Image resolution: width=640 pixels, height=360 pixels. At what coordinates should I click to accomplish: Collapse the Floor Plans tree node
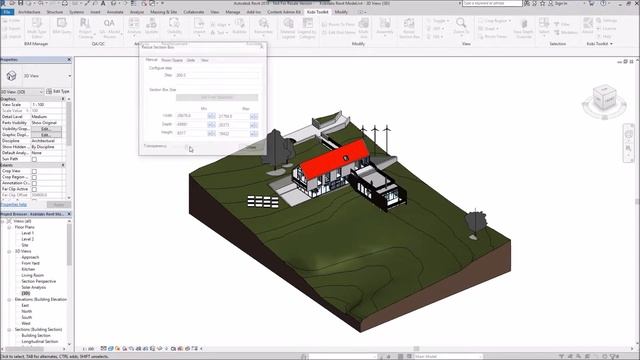click(x=9, y=227)
